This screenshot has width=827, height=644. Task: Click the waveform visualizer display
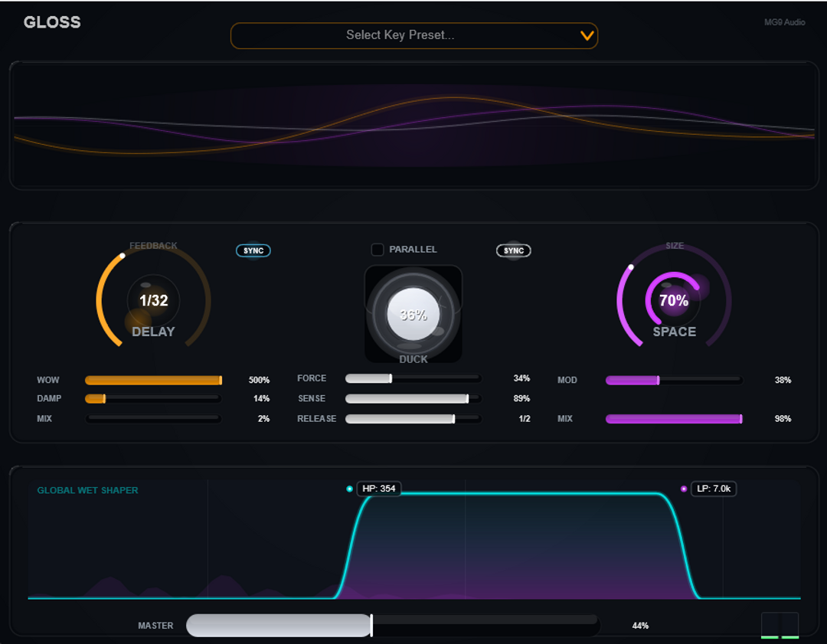point(413,126)
